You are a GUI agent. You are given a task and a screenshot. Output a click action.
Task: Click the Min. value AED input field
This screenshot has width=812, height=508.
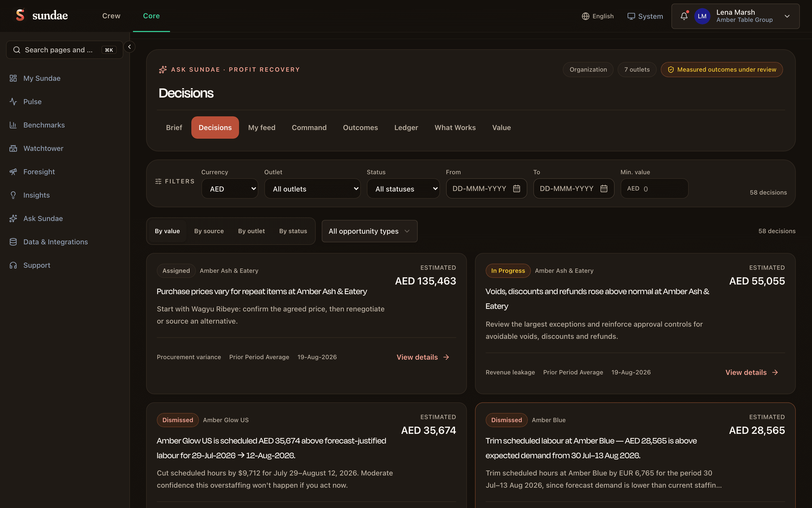click(654, 188)
